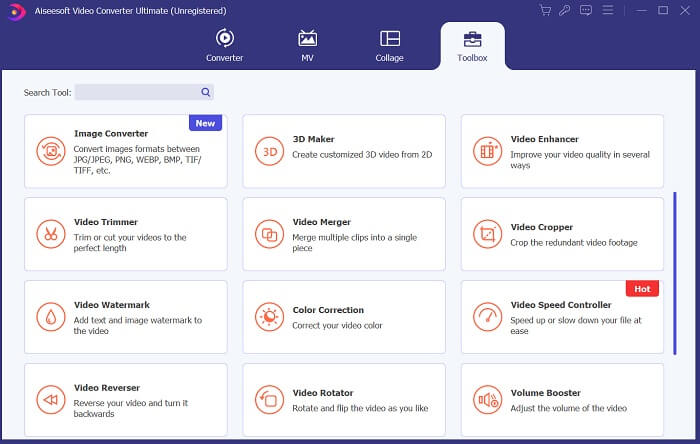Minimize the Aiseesoft window

tap(642, 10)
